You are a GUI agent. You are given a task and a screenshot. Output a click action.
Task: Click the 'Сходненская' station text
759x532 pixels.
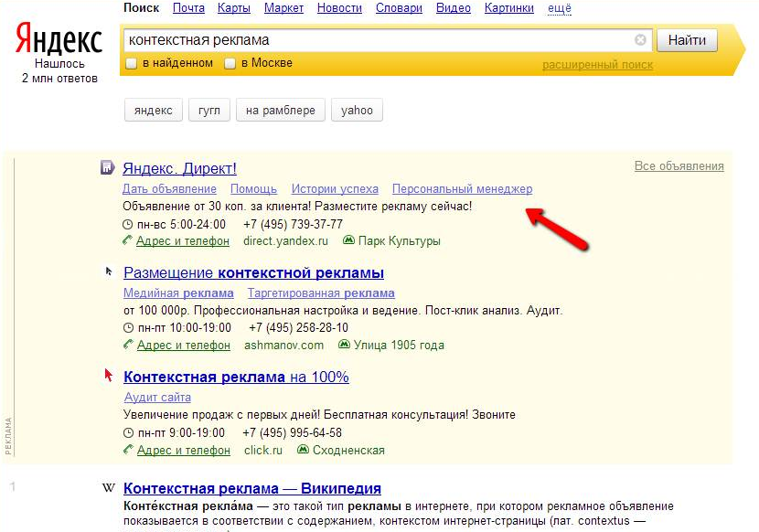point(348,451)
